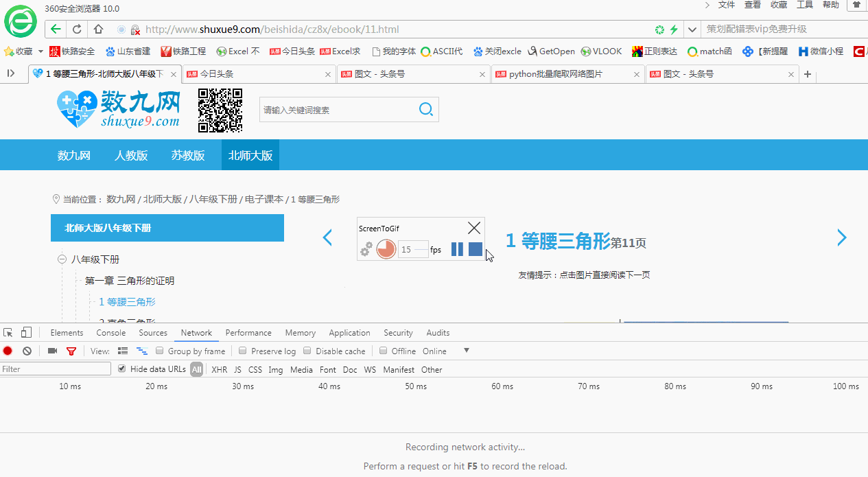Select the inspect element picker in DevTools
Viewport: 868px width, 477px height.
pos(8,332)
